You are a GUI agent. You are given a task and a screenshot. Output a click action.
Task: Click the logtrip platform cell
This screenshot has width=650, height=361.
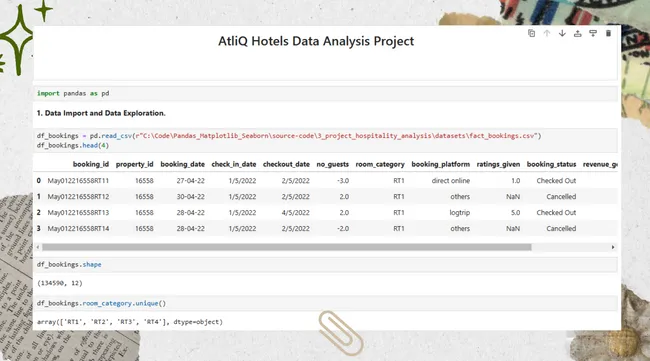point(460,213)
